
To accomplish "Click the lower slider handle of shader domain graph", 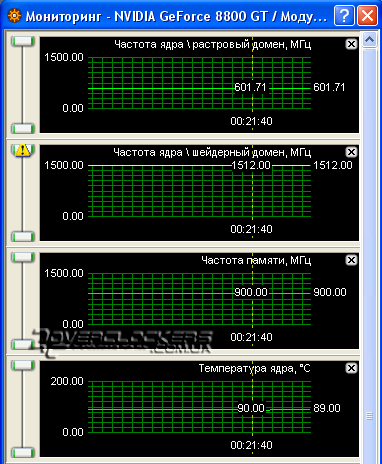I will (23, 237).
